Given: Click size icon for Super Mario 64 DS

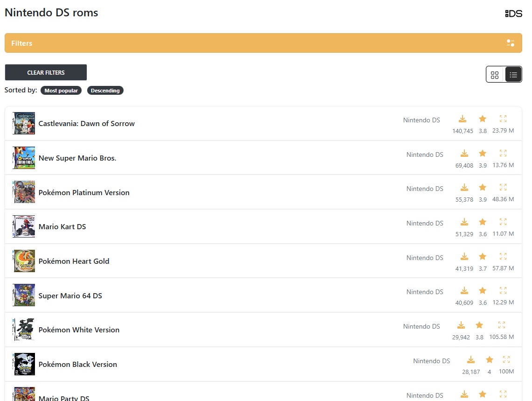Looking at the screenshot, I should click(503, 290).
